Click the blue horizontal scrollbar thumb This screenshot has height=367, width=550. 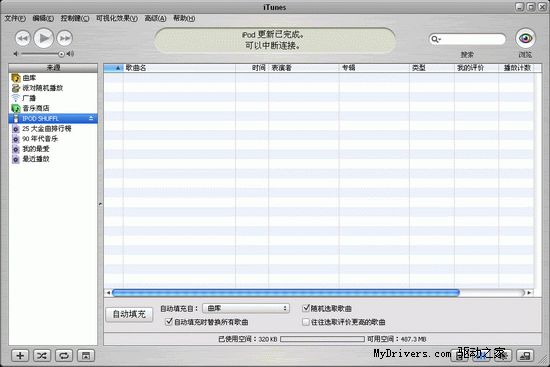coord(286,292)
